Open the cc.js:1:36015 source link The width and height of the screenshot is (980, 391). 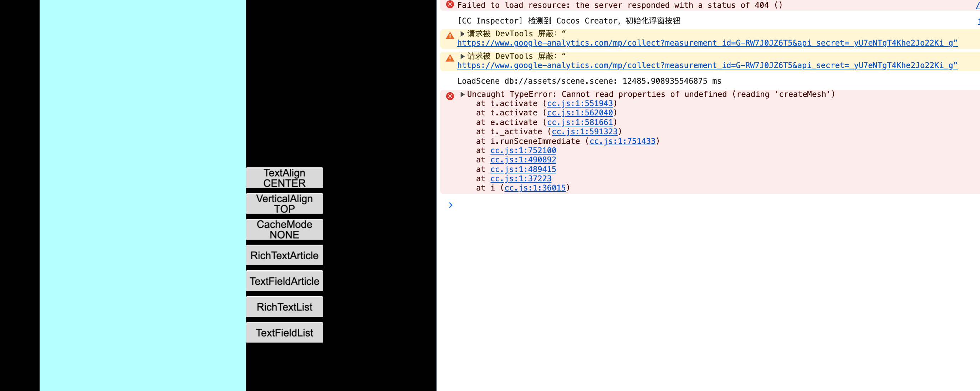point(535,188)
